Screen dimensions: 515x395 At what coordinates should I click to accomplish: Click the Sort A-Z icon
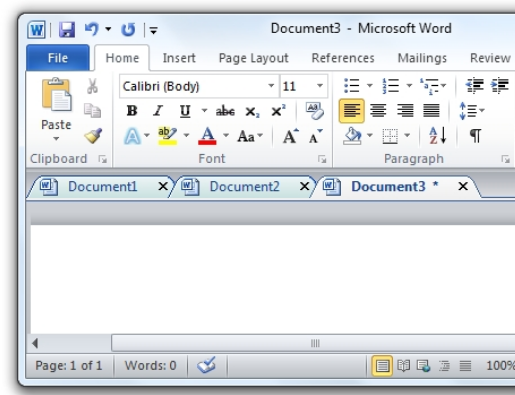coord(437,136)
